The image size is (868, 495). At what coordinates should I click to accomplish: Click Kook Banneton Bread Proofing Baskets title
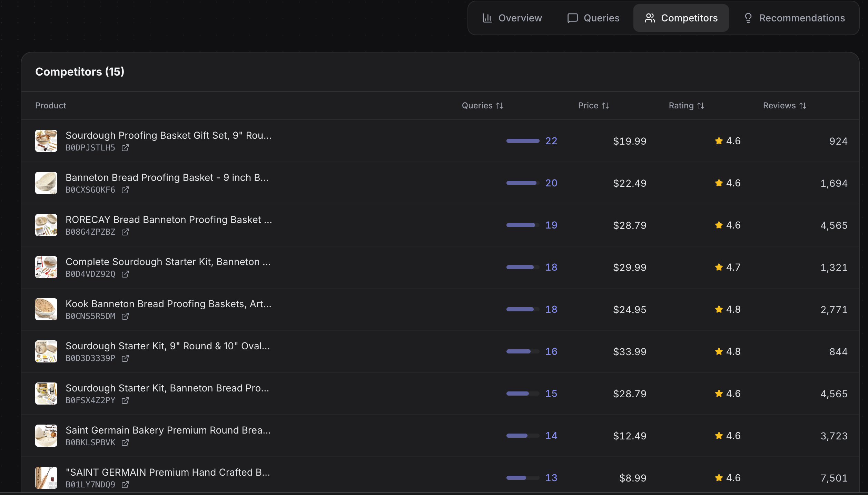coord(168,304)
